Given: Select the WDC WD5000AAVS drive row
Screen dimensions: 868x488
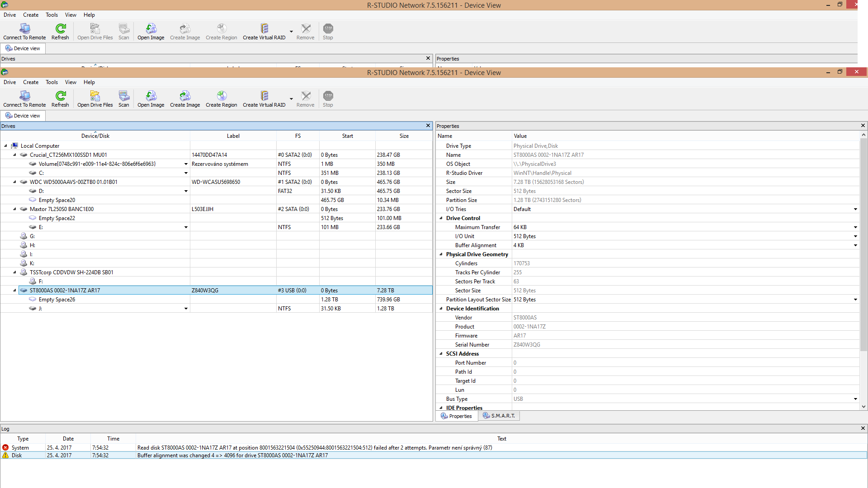Looking at the screenshot, I should [x=73, y=182].
